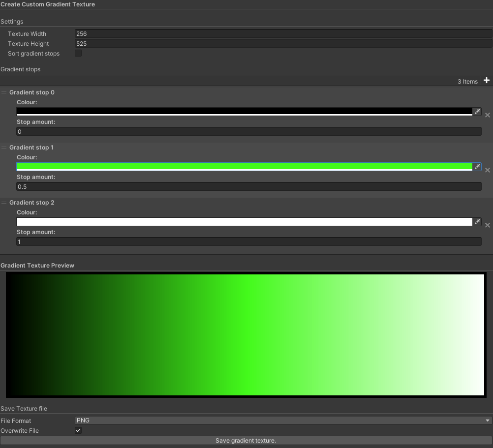Click the File Format label
493x448 pixels.
coord(16,420)
